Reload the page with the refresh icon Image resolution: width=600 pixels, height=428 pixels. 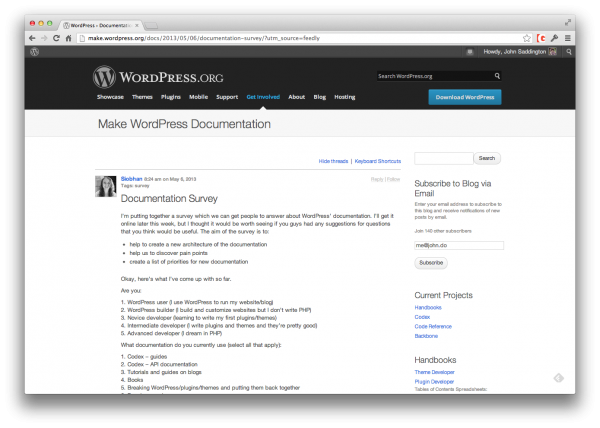(x=56, y=38)
